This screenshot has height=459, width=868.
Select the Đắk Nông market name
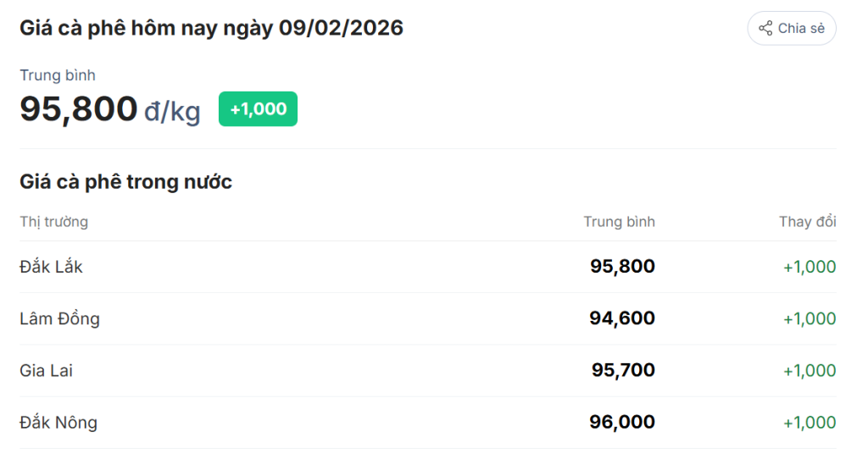tap(58, 422)
